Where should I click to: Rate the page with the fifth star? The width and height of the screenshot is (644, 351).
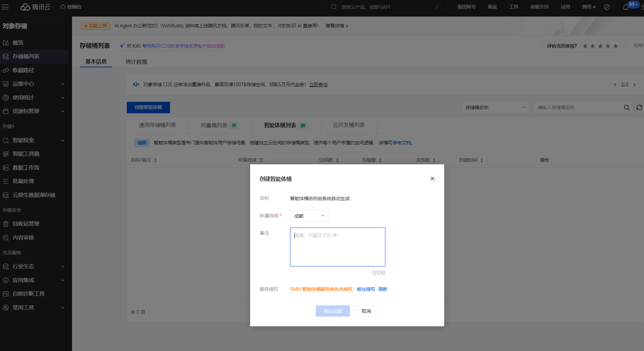(616, 46)
